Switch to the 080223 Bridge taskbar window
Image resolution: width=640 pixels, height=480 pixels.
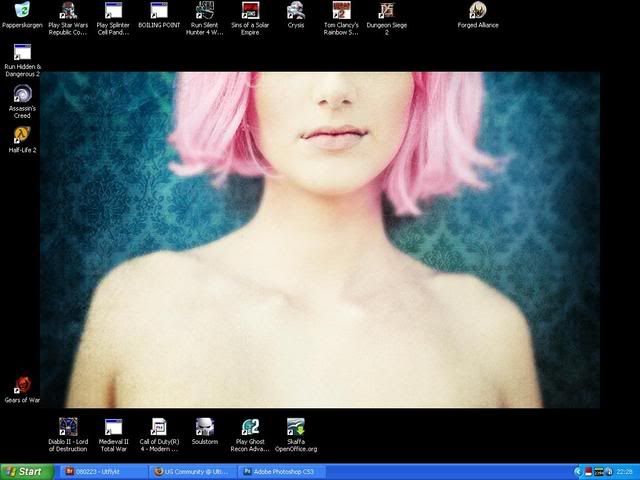tap(104, 472)
